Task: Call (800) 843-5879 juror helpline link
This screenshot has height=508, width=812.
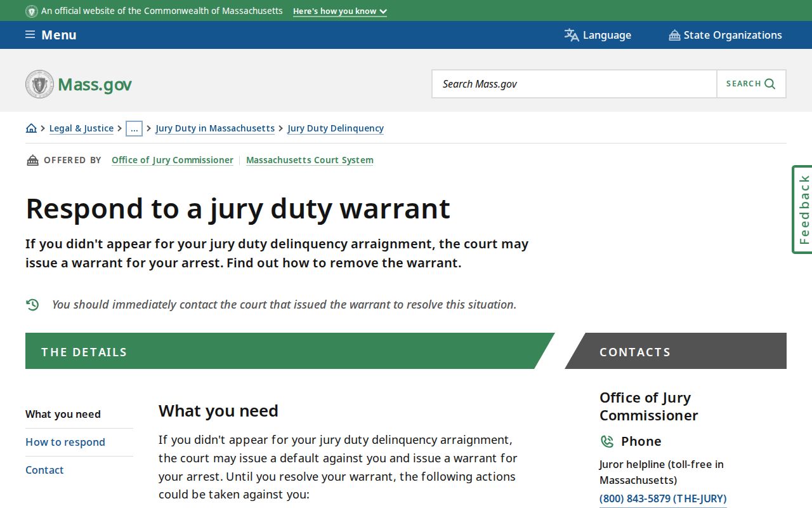Action: [x=663, y=498]
